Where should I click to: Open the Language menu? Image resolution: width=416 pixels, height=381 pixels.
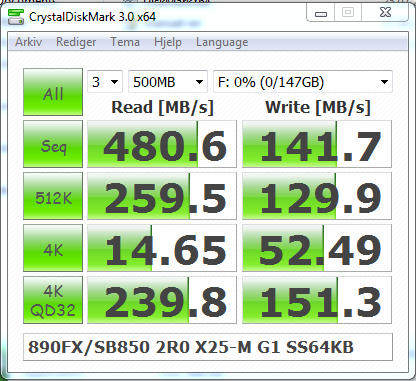tap(222, 42)
